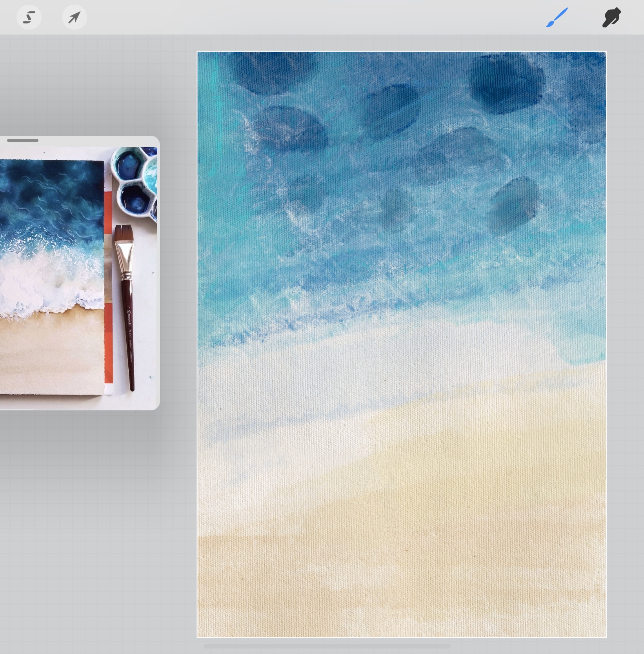Click the horizontal scrollbar below canvas
Image resolution: width=644 pixels, height=654 pixels.
(327, 646)
